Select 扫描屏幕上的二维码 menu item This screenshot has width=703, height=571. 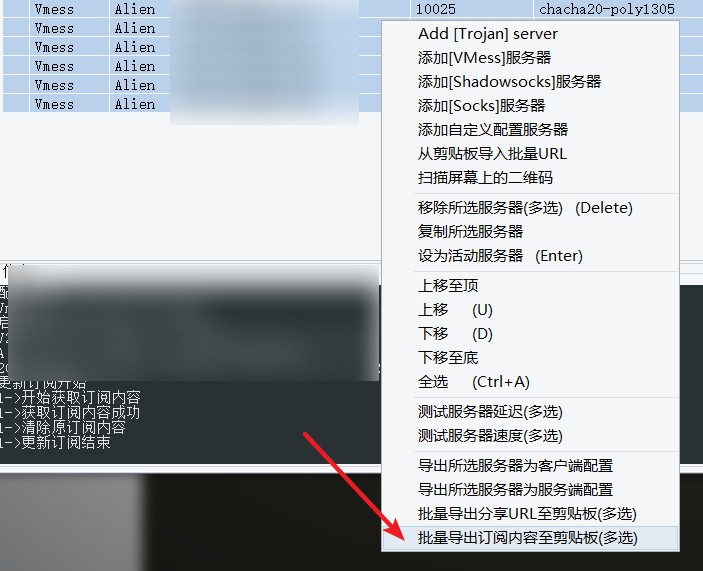point(530,178)
